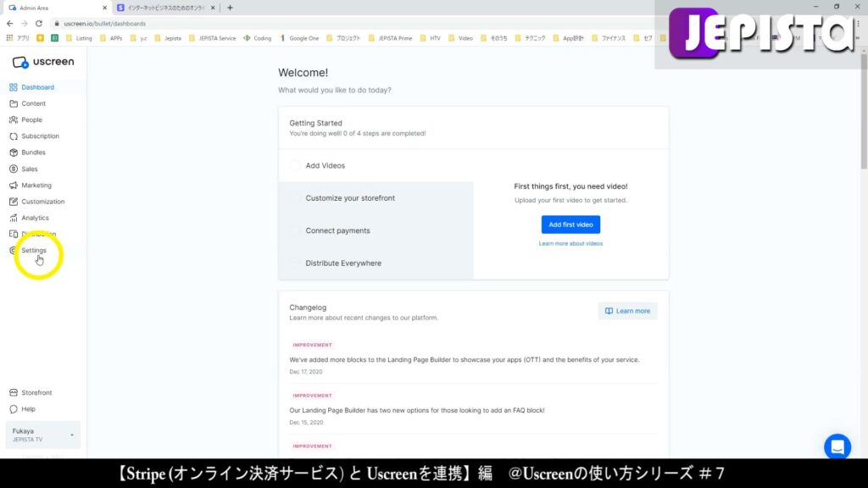Select the Distribute Everywhere step
The height and width of the screenshot is (488, 868).
coord(376,263)
